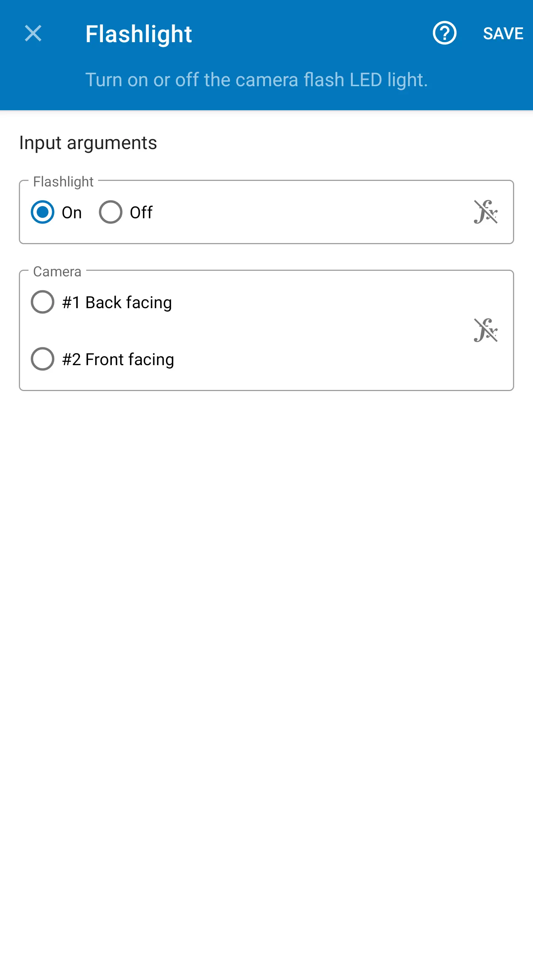The image size is (533, 980).
Task: Toggle the fx expression icon in the Camera field
Action: [485, 330]
